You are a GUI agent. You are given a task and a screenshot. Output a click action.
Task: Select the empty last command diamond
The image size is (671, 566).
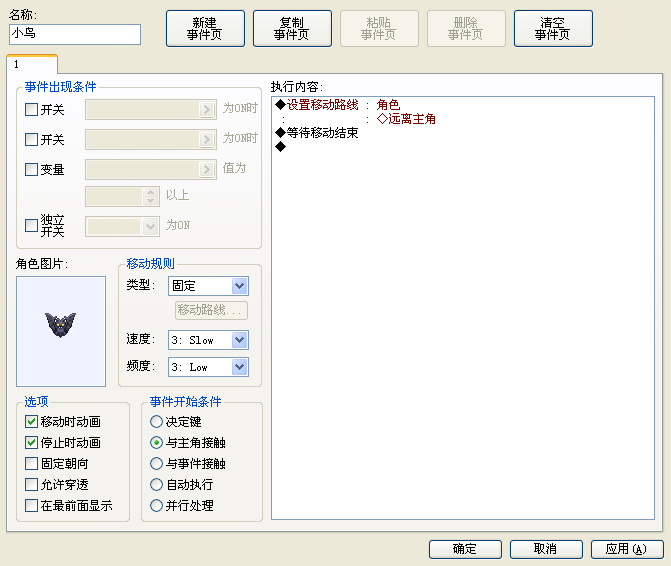tap(281, 147)
